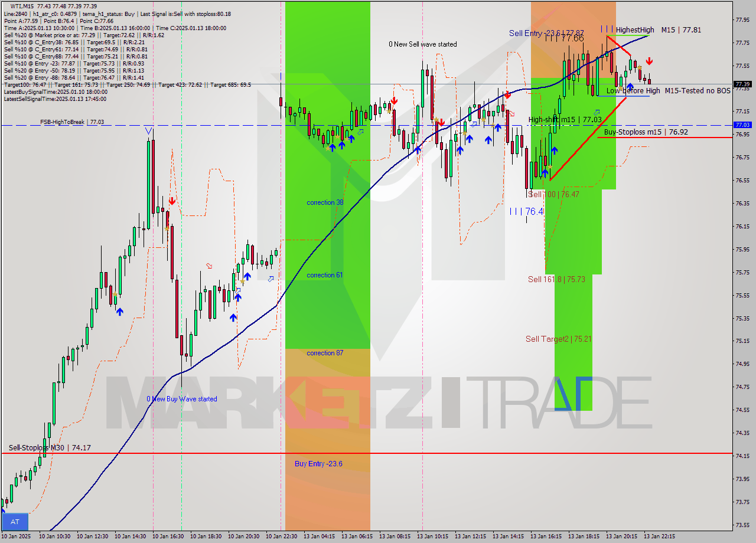Click the 'Sell-Stoploss M30 | 74.17' label
Screen dimensions: 756x543
click(50, 448)
